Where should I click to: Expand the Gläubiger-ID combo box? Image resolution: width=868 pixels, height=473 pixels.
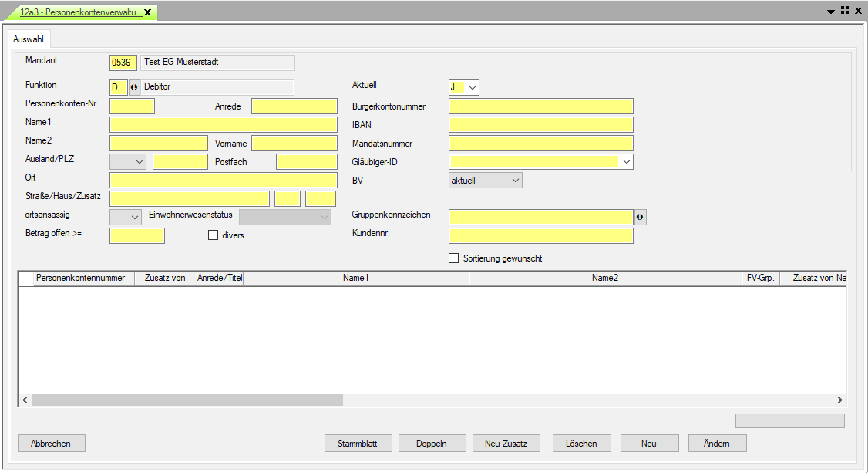(626, 162)
